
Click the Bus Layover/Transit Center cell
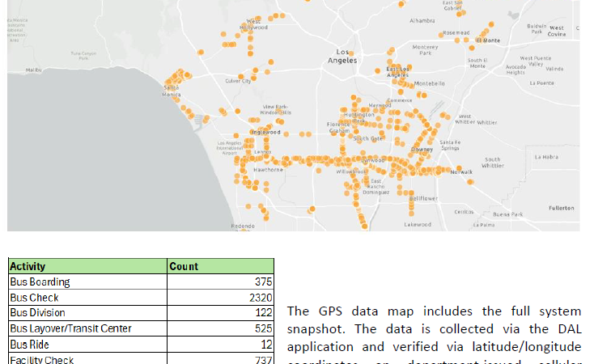click(x=87, y=328)
